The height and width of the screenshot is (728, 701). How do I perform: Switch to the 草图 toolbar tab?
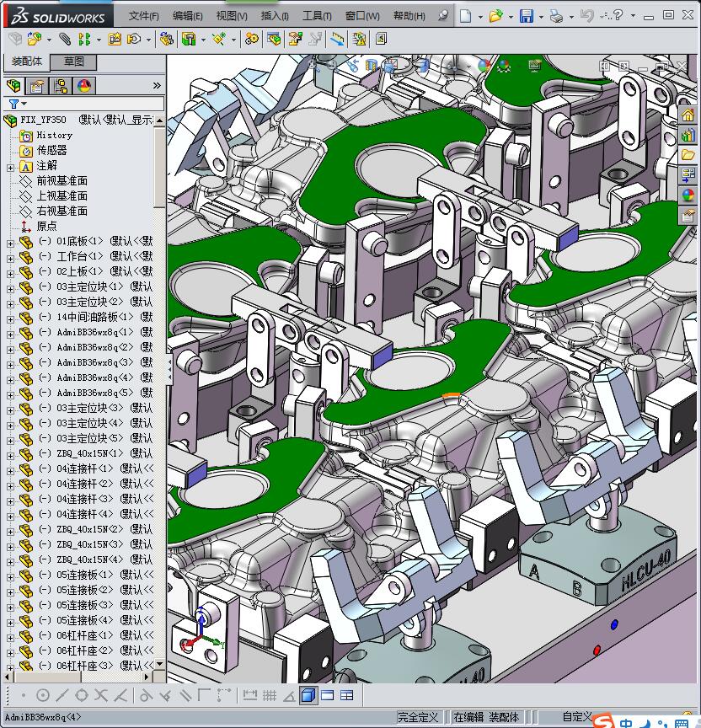[x=73, y=62]
